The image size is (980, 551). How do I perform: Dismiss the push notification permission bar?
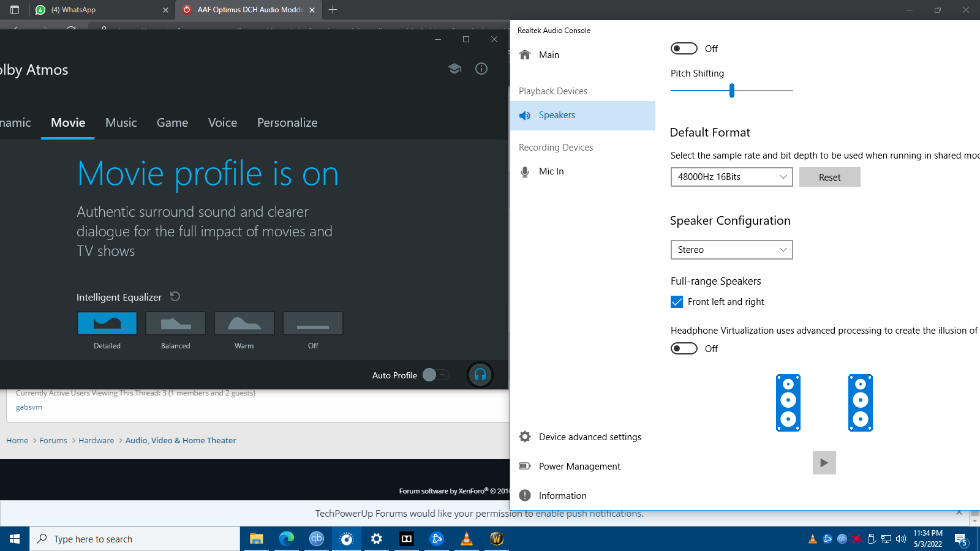click(x=959, y=512)
